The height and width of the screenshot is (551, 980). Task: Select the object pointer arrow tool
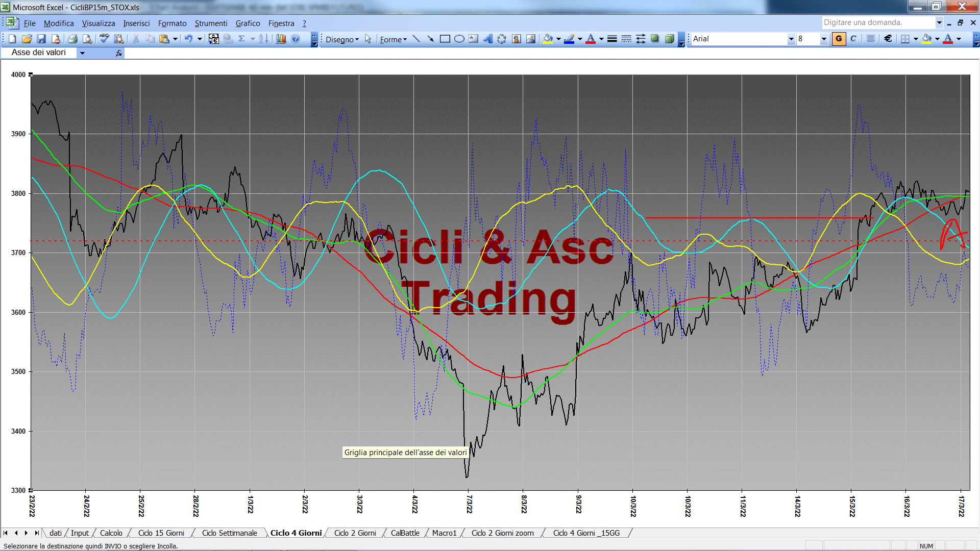[369, 39]
